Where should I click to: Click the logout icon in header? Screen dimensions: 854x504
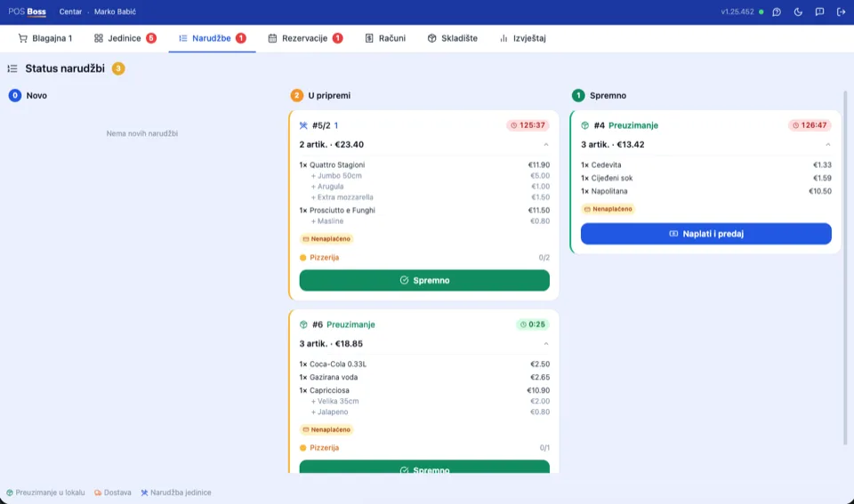tap(841, 12)
